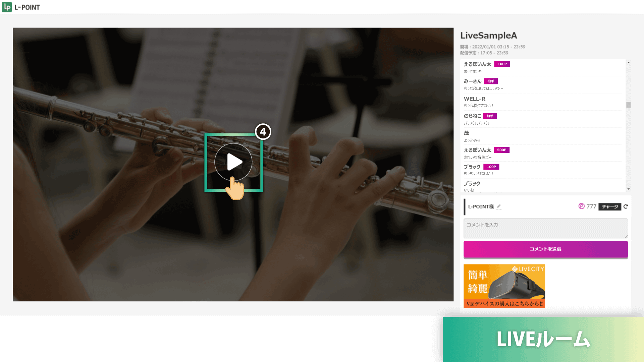Image resolution: width=644 pixels, height=362 pixels.
Task: Click the LiveSampleA title
Action: pos(488,36)
